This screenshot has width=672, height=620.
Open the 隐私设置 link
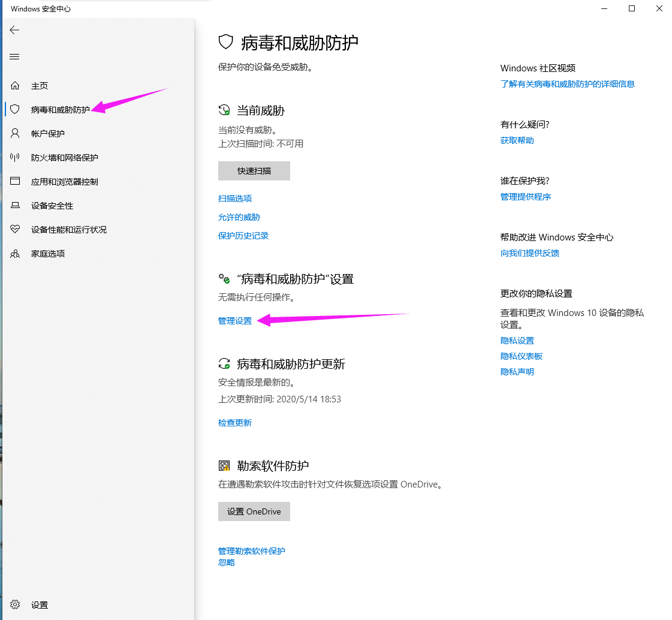click(x=517, y=341)
